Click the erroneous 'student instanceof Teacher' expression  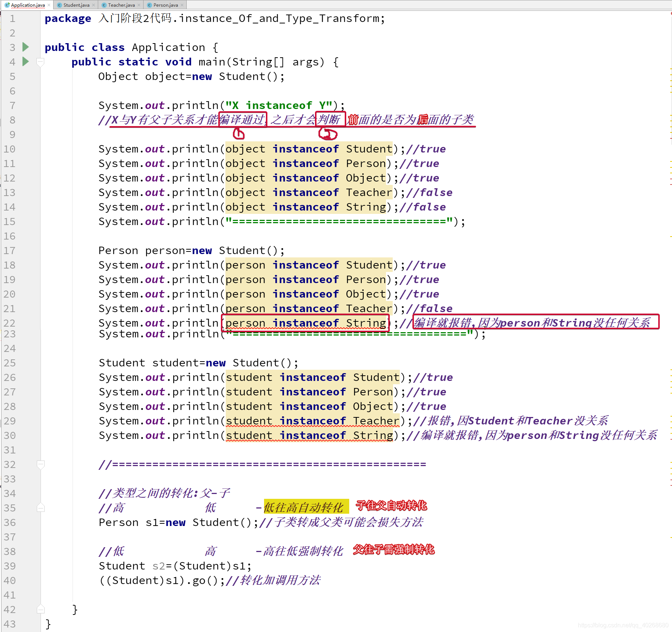pyautogui.click(x=313, y=421)
